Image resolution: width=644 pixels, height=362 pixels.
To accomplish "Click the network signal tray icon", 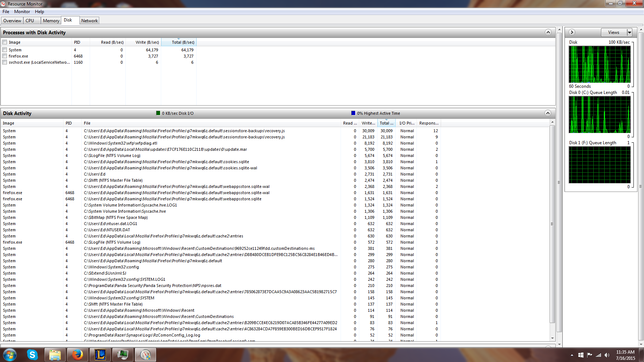I will pyautogui.click(x=598, y=355).
